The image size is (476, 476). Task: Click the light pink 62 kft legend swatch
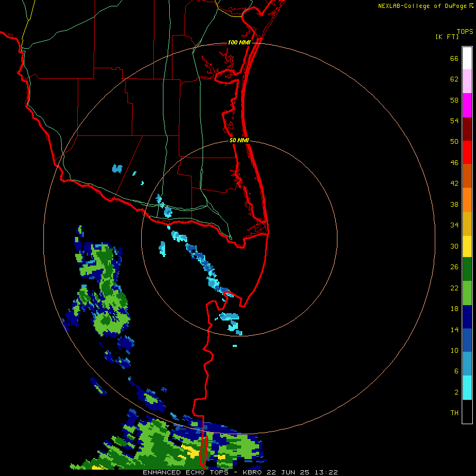click(x=467, y=81)
